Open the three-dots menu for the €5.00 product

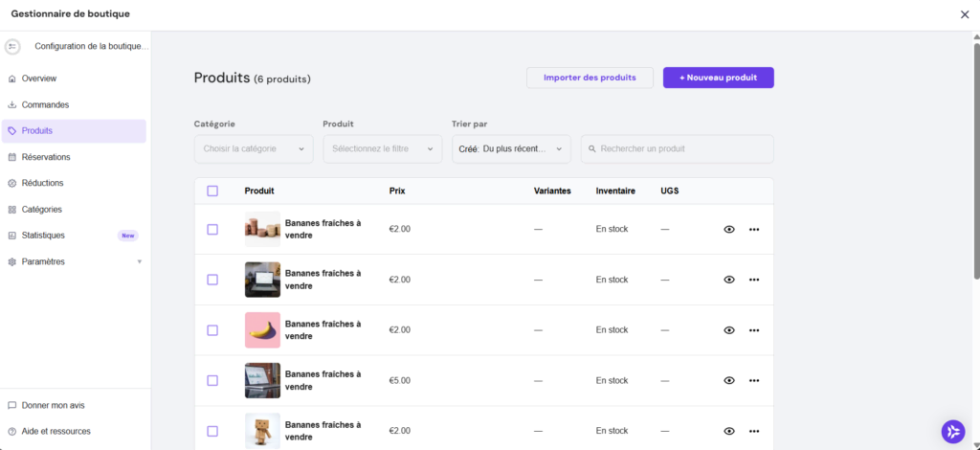(x=754, y=380)
